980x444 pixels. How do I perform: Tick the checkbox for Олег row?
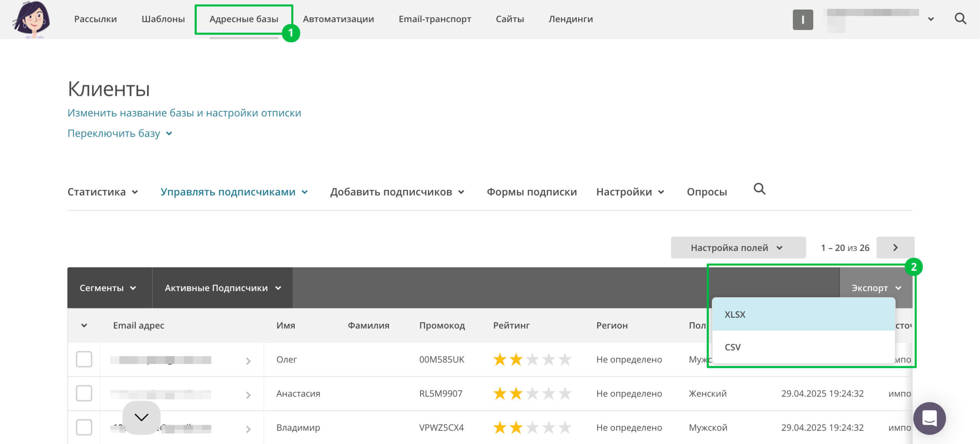[84, 359]
